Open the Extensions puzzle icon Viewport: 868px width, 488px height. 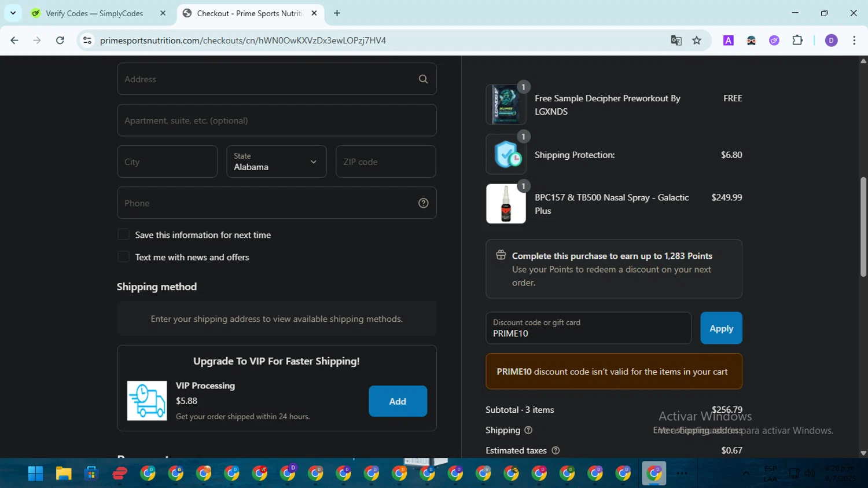(x=797, y=41)
